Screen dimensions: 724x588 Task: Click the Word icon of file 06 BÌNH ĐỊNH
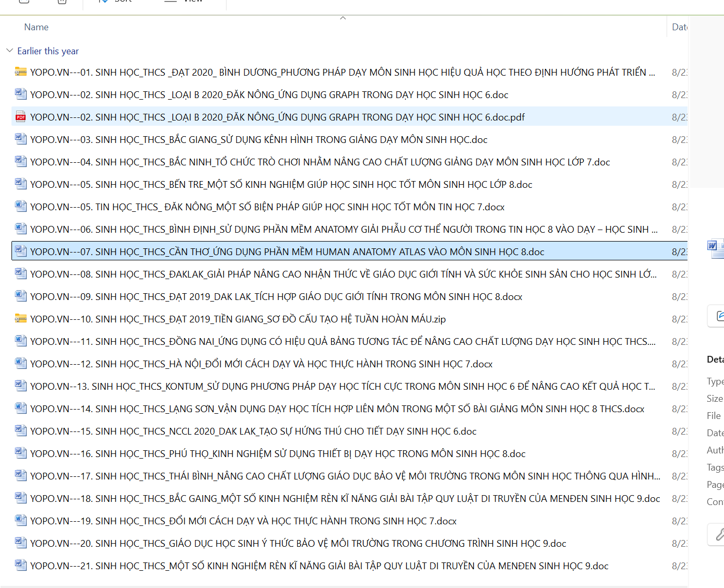21,229
